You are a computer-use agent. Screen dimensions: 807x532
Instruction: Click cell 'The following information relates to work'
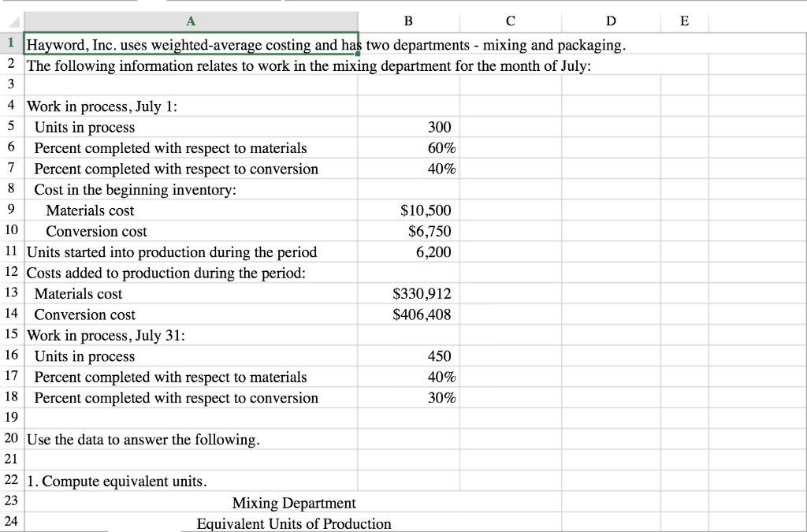(x=191, y=66)
